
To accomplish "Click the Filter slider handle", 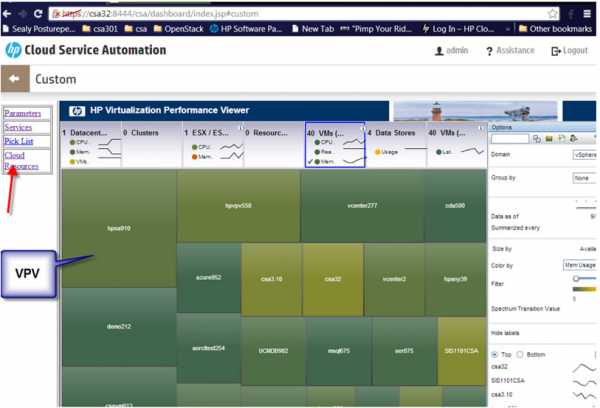I will click(x=576, y=278).
